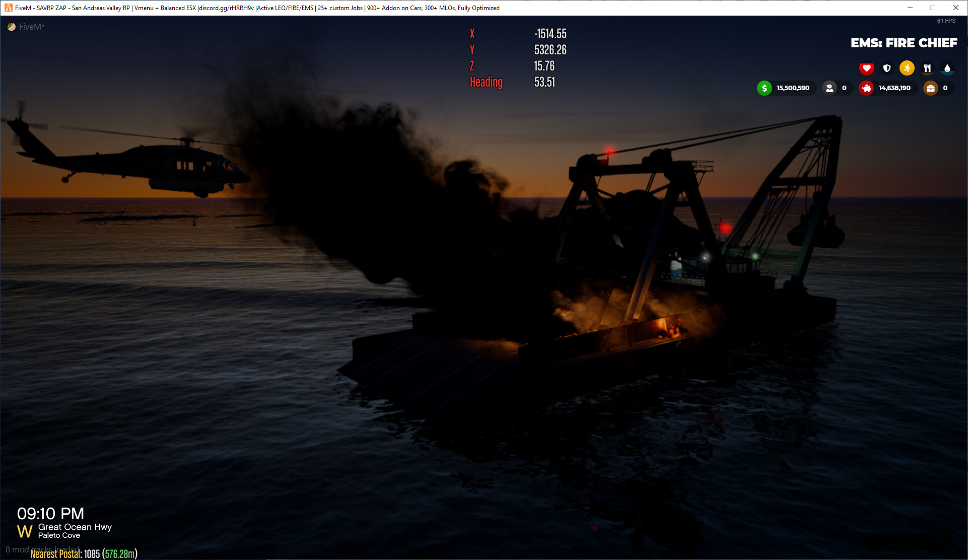Click the X coordinate value -1514.55
Viewport: 968px width, 560px height.
point(550,34)
